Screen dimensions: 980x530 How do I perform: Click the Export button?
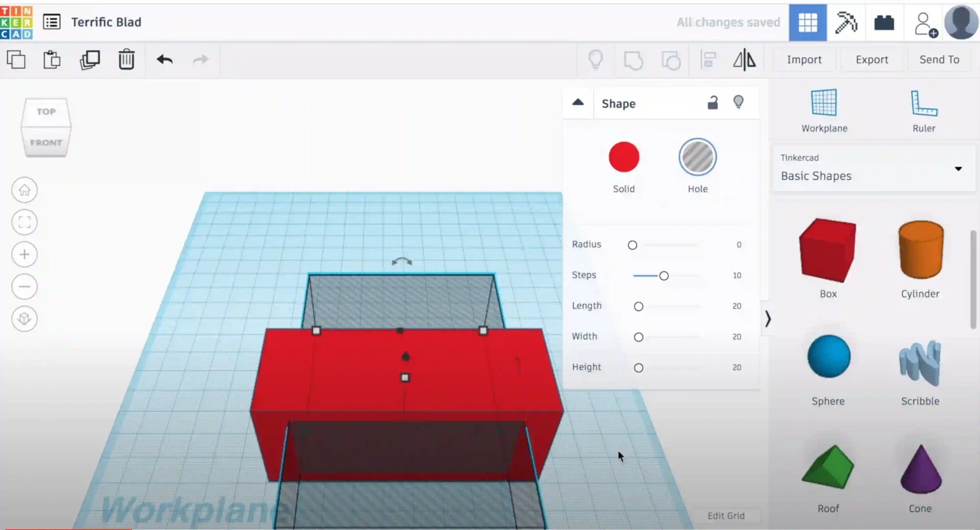coord(872,59)
